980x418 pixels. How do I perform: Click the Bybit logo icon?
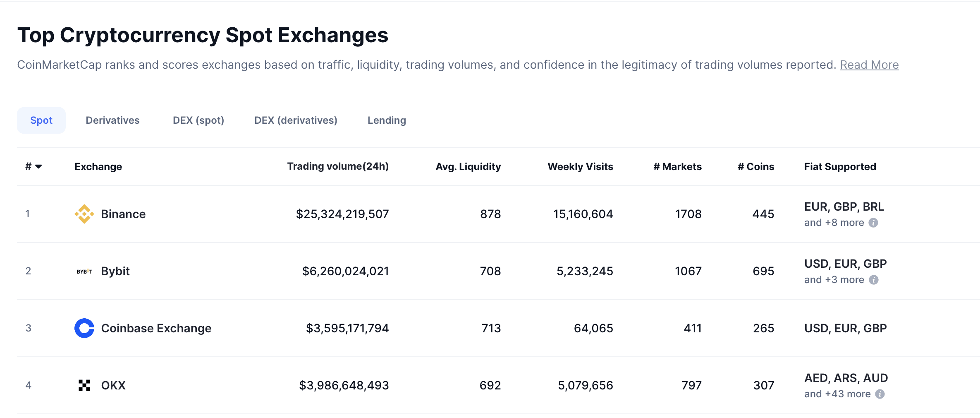[x=84, y=271]
